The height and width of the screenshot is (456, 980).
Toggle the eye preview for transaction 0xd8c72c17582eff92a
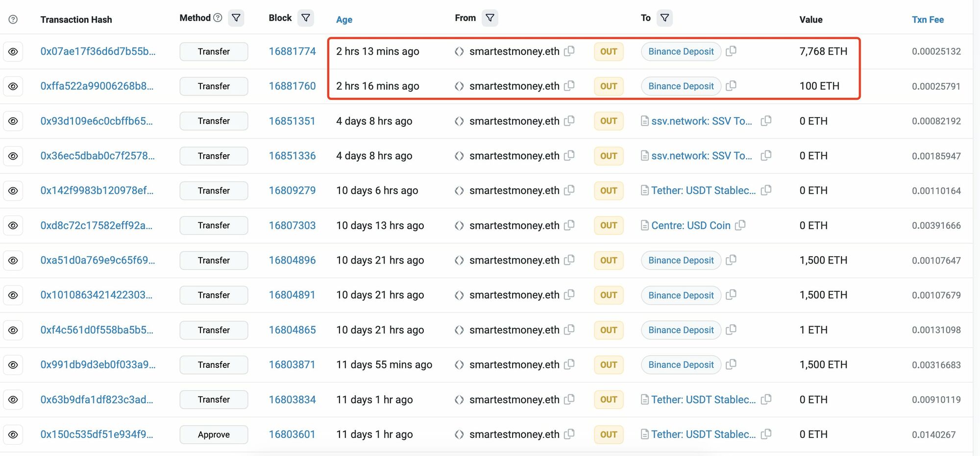click(13, 225)
